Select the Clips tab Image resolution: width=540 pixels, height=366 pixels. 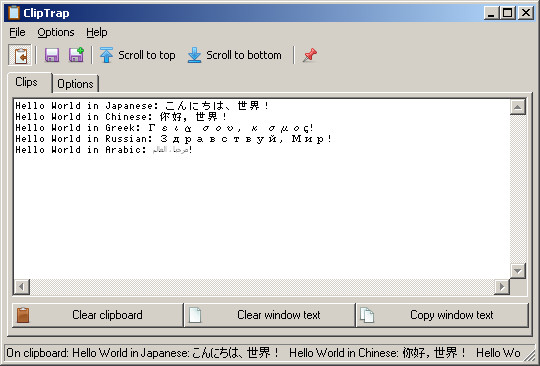click(30, 82)
